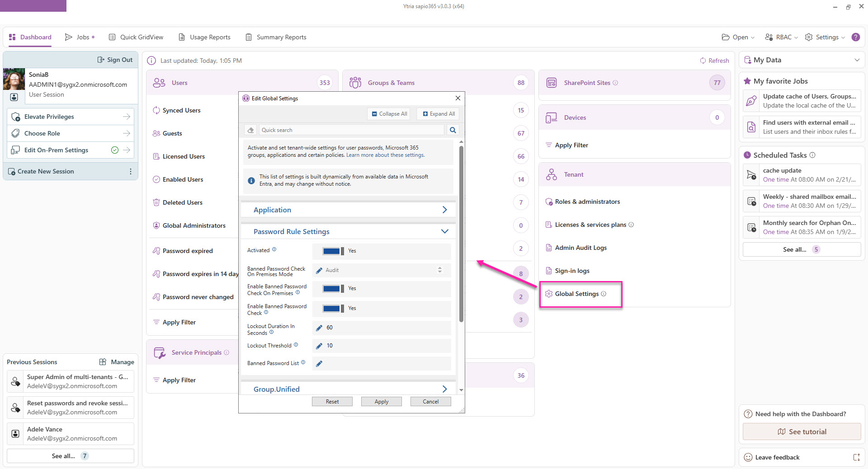Screen dimensions: 868x469
Task: Open the RBAC menu
Action: [x=781, y=37]
